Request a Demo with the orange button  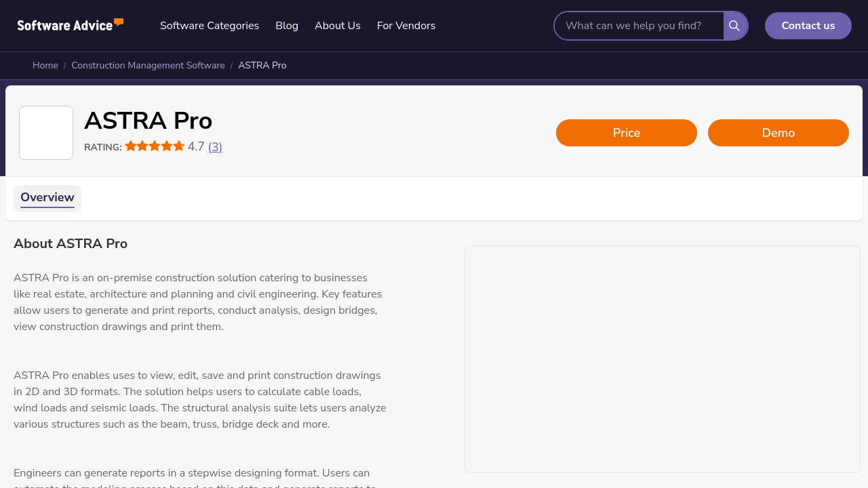pos(778,133)
